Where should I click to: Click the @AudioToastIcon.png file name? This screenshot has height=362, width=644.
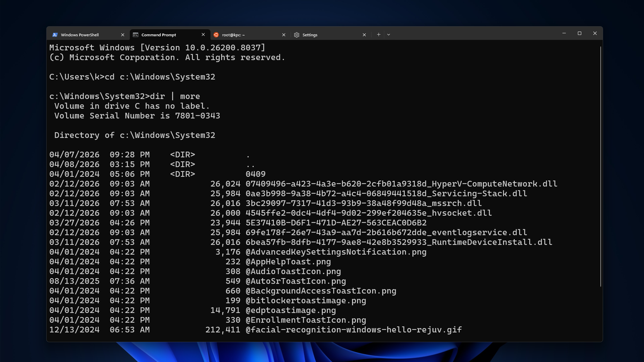(x=293, y=271)
